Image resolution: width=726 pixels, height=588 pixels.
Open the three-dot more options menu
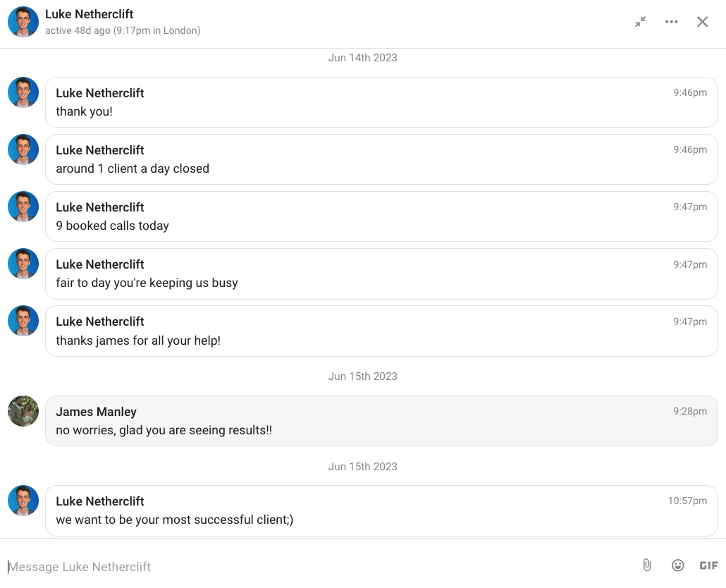click(x=671, y=22)
